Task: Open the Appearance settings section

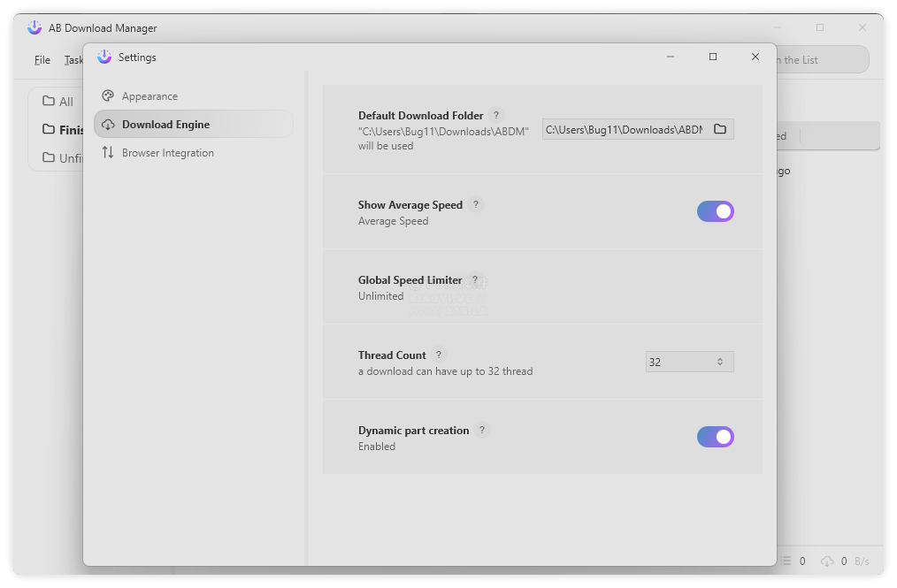Action: [x=149, y=96]
